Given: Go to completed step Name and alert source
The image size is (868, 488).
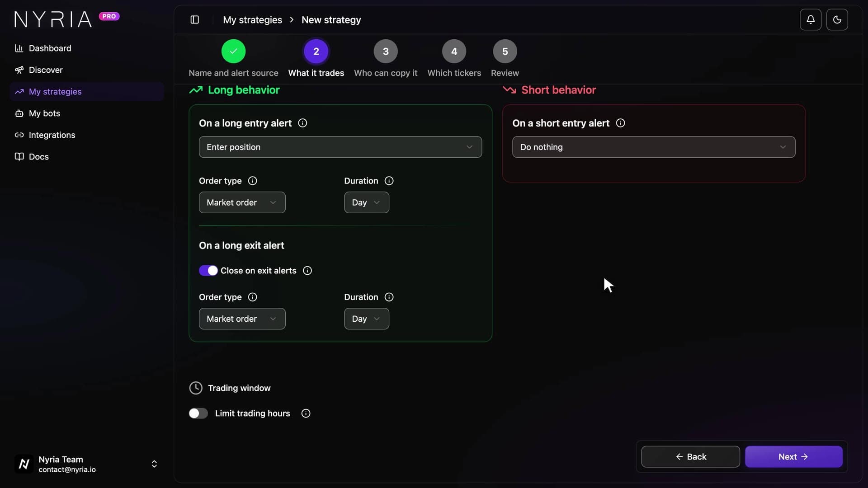Looking at the screenshot, I should point(233,59).
